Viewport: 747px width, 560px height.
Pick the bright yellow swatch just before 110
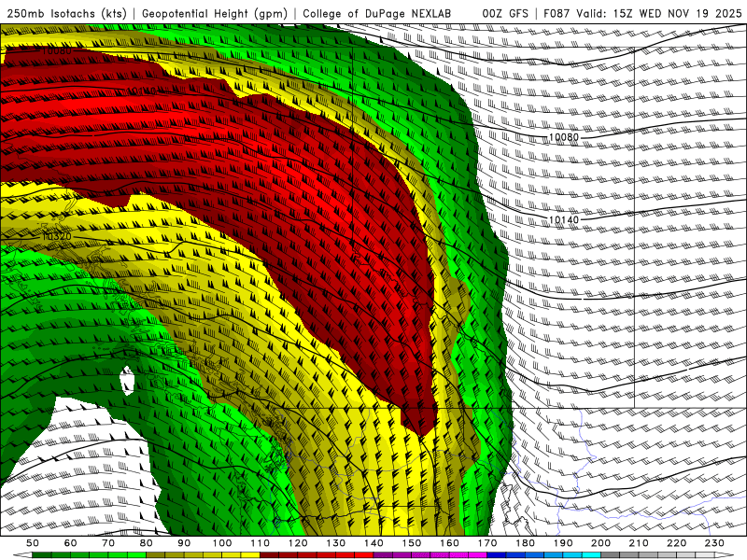(250, 555)
